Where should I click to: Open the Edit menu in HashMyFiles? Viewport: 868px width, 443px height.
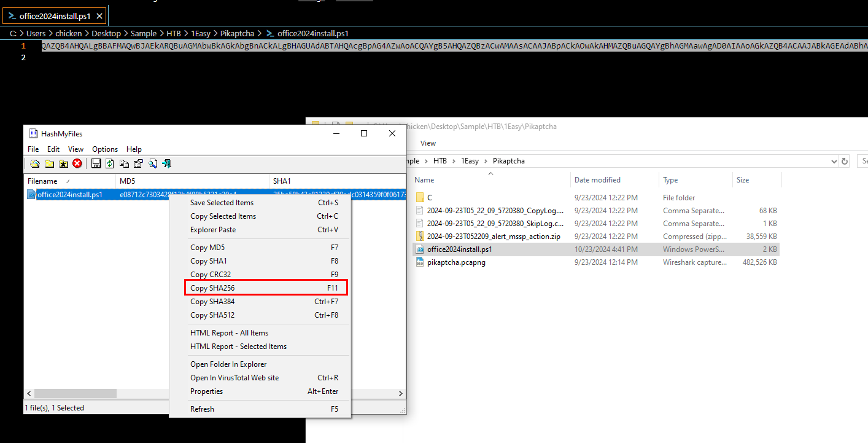(x=53, y=149)
